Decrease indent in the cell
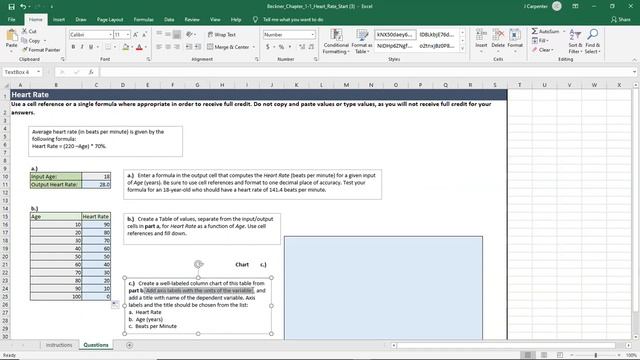 coord(189,47)
